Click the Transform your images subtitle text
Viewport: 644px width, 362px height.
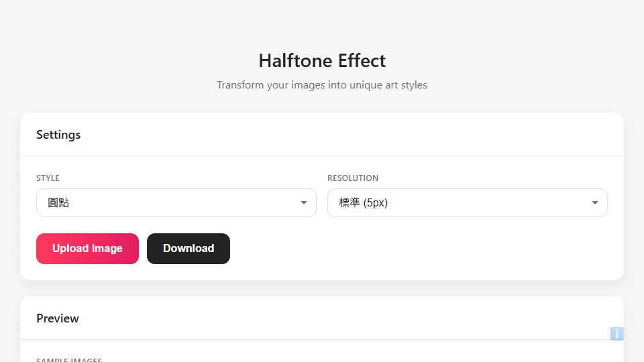(322, 85)
